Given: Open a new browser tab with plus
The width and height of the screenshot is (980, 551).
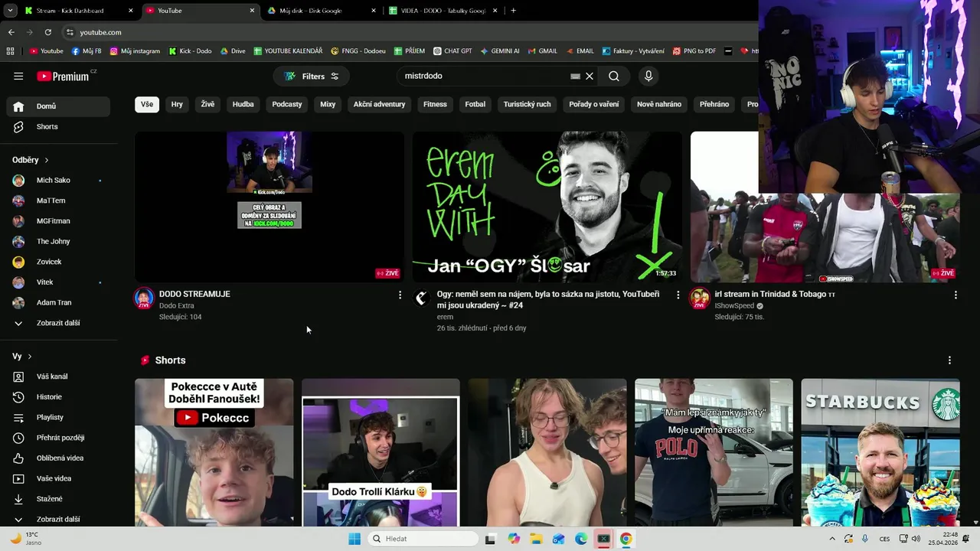Looking at the screenshot, I should tap(513, 11).
